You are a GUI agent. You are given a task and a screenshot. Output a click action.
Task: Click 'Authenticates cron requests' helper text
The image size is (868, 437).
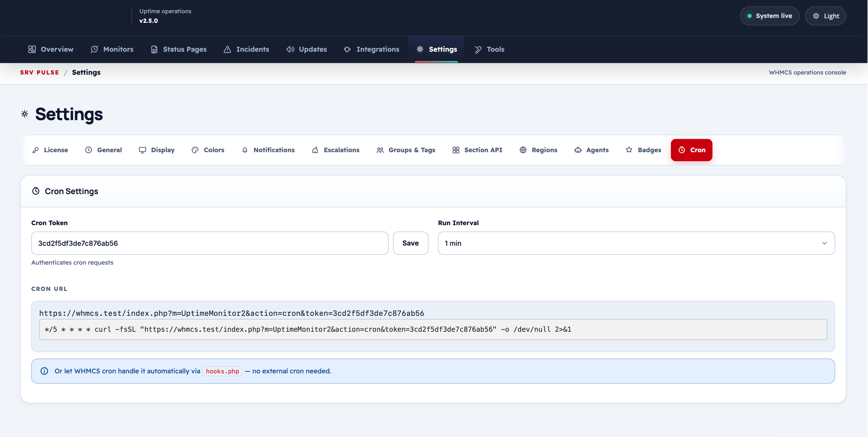click(x=72, y=262)
